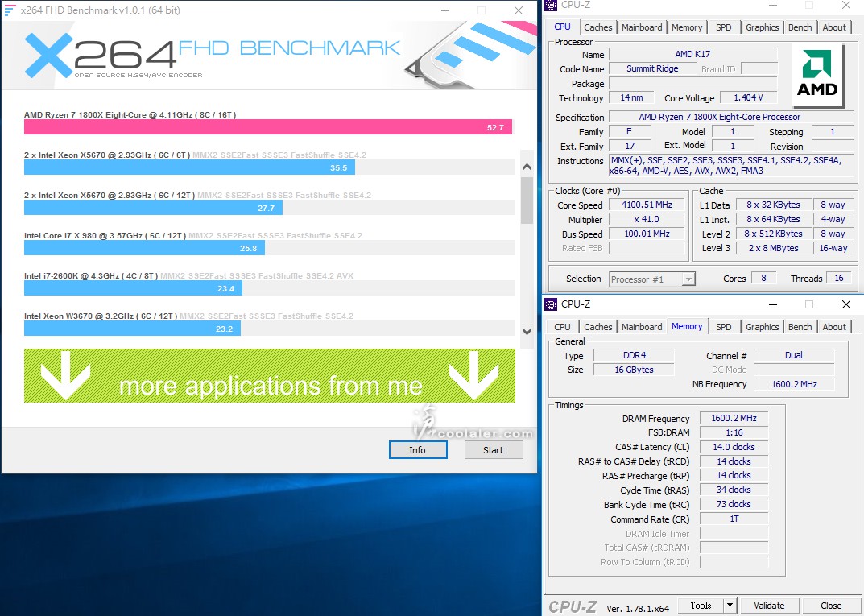Click the Multiplier 'x 41.0' value

647,219
